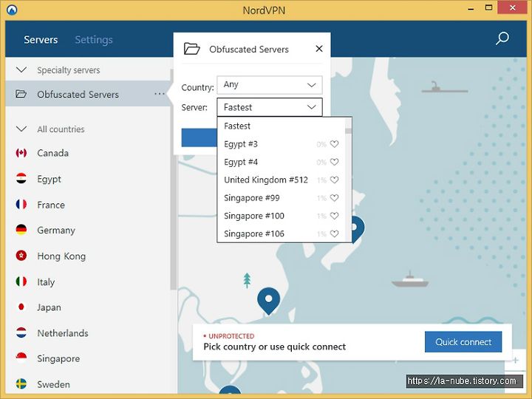532x399 pixels.
Task: Select Sweden in the country list
Action: pos(88,383)
